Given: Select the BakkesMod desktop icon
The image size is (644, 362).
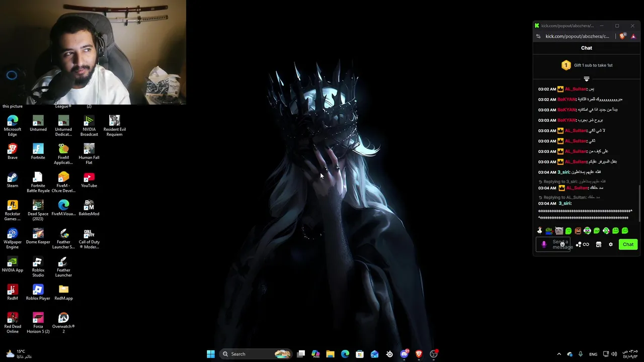Looking at the screenshot, I should (x=89, y=208).
